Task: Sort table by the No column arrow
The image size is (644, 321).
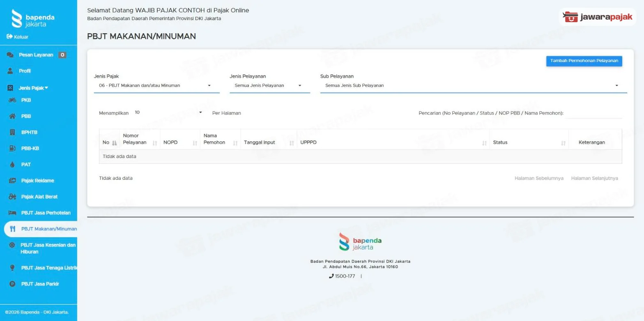Action: pyautogui.click(x=115, y=143)
